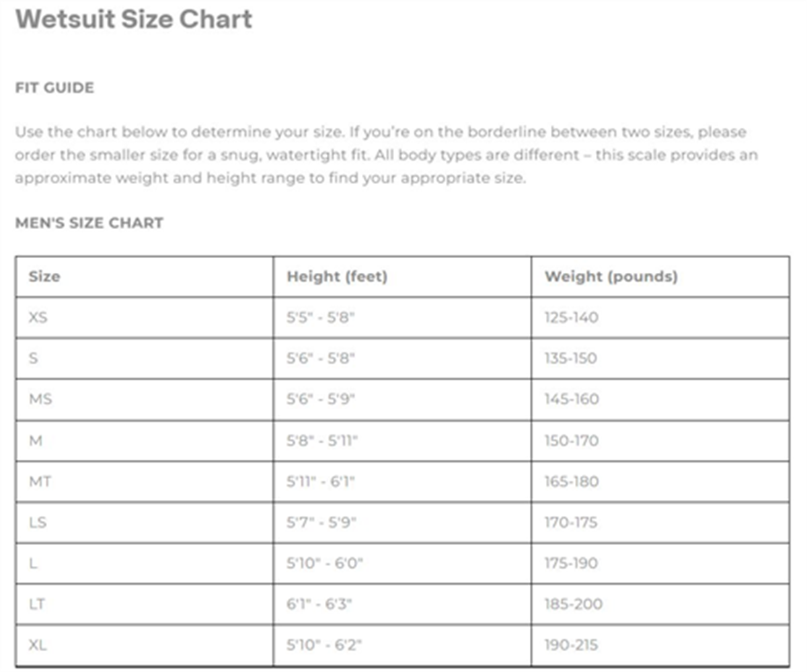Image resolution: width=807 pixels, height=672 pixels.
Task: Click the MT size cell
Action: click(x=40, y=482)
